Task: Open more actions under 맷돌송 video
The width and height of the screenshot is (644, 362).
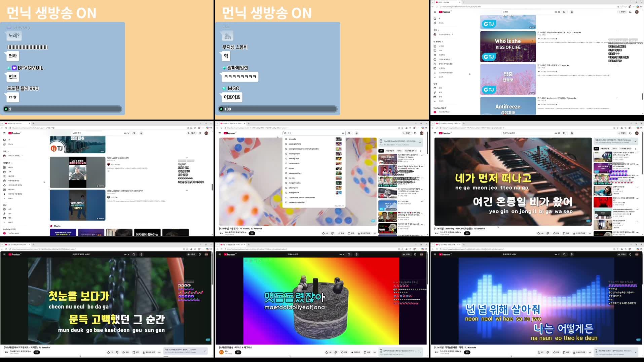Action: (375, 352)
